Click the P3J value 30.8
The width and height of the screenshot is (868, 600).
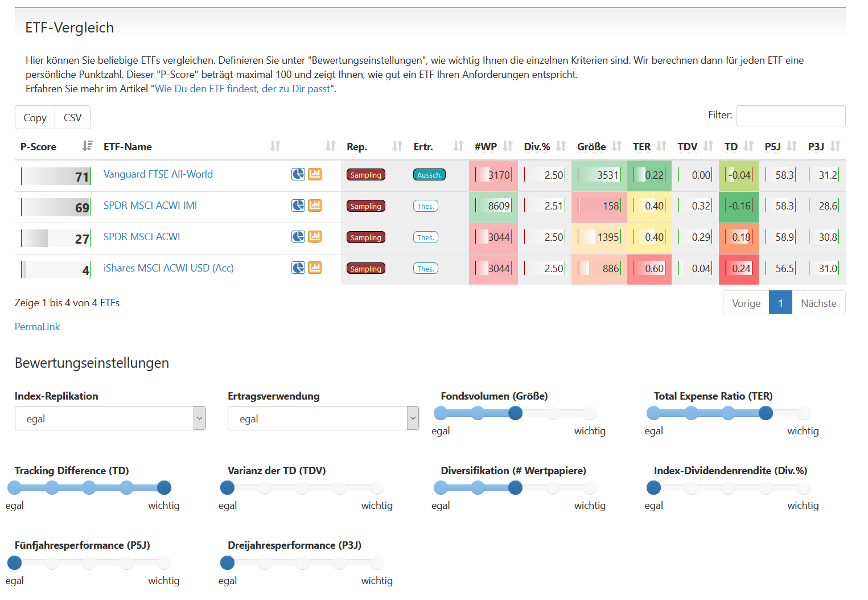[x=828, y=237]
